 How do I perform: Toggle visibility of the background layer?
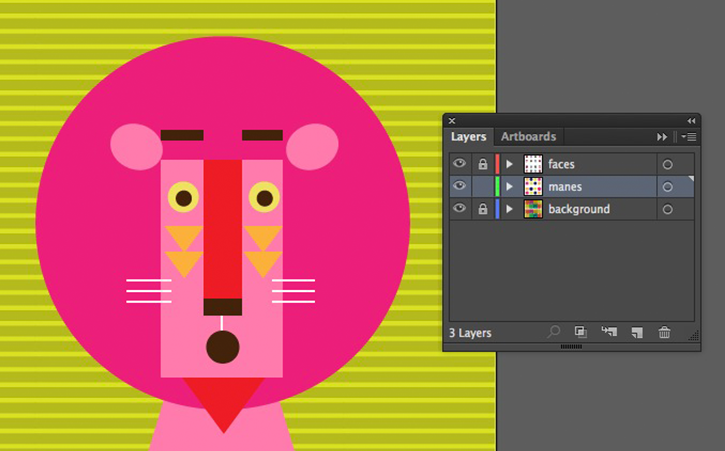(459, 208)
